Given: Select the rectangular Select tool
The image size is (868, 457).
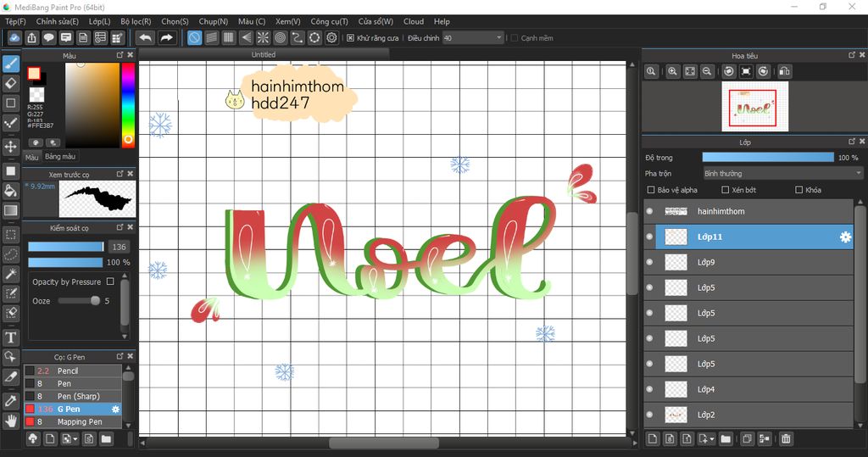Looking at the screenshot, I should click(x=10, y=234).
